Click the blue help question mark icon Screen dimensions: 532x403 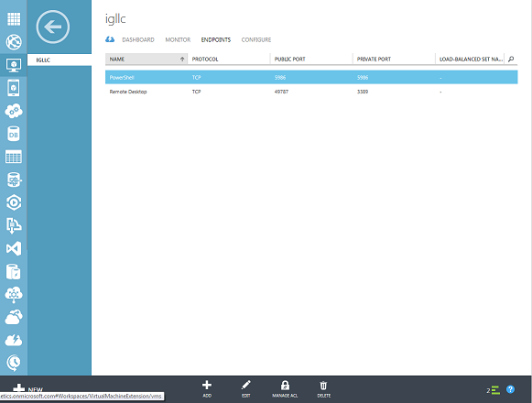coord(510,389)
